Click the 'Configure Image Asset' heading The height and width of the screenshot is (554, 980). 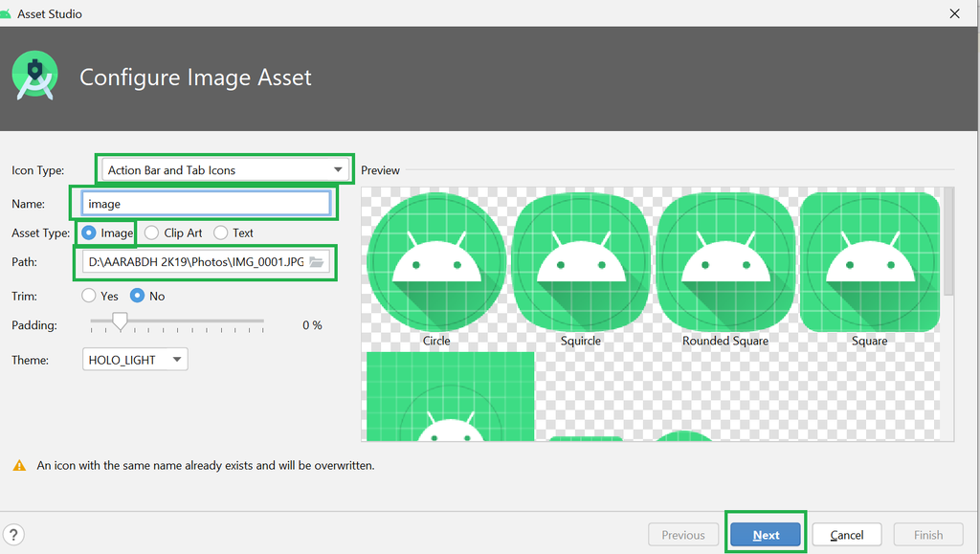tap(195, 78)
